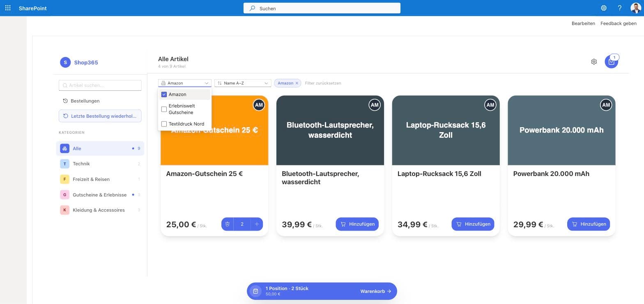Click the Technik category T icon
Image resolution: width=644 pixels, height=304 pixels.
(x=64, y=164)
